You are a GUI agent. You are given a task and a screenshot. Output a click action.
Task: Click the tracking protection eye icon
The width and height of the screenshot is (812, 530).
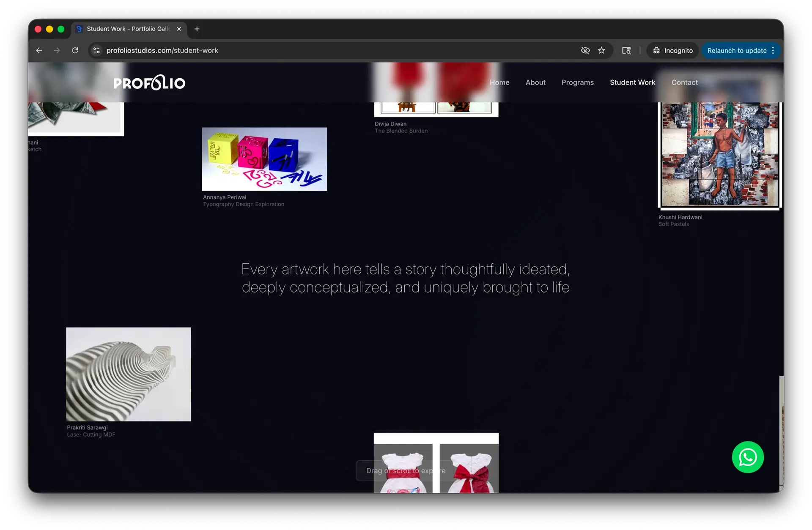(585, 50)
